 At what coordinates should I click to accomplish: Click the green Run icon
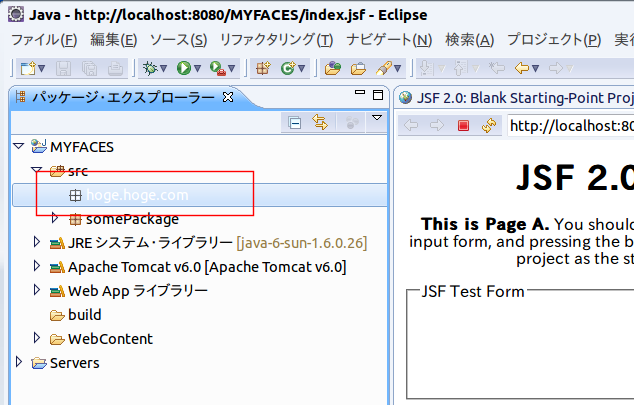tap(184, 68)
